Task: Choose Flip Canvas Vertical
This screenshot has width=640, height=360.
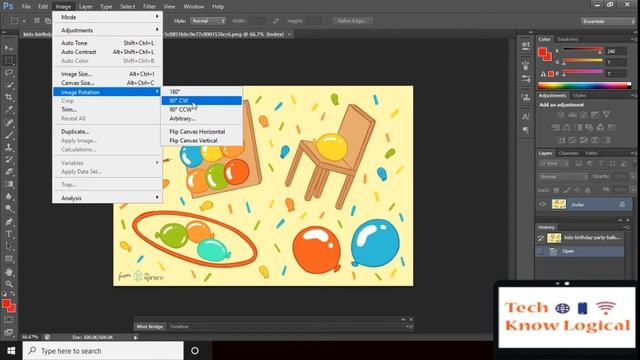Action: pos(202,140)
